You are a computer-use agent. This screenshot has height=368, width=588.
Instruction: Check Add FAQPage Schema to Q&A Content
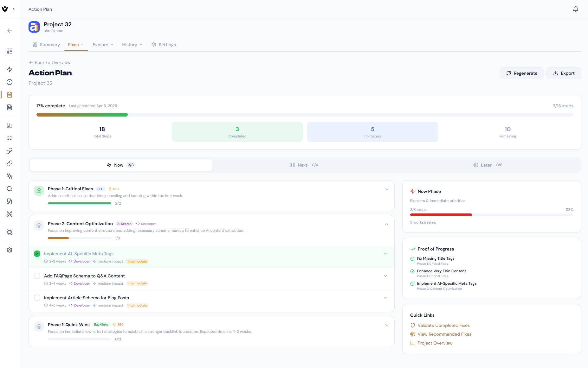click(37, 276)
